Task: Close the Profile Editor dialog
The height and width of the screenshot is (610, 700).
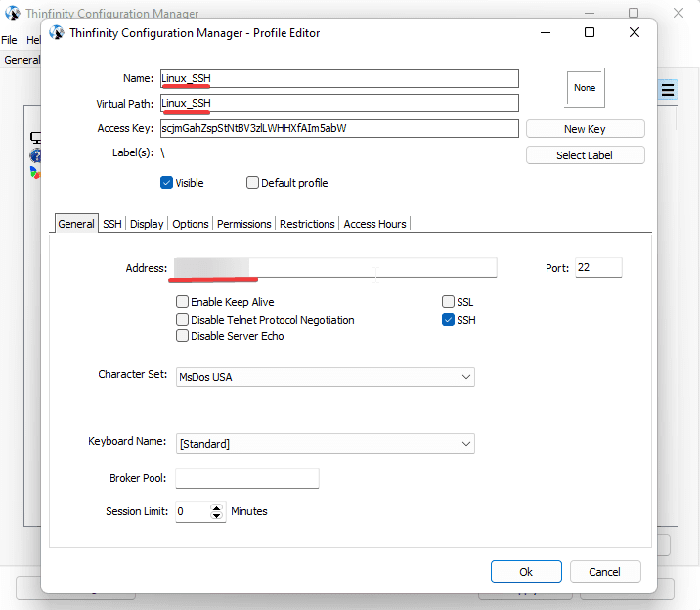Action: (634, 32)
